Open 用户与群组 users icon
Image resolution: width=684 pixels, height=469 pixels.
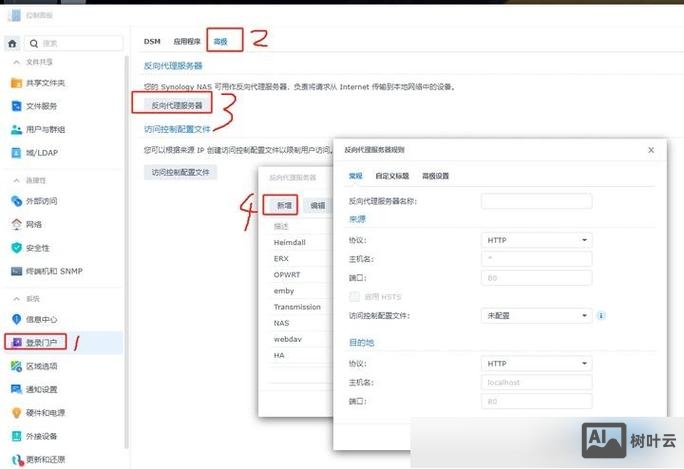(x=16, y=130)
